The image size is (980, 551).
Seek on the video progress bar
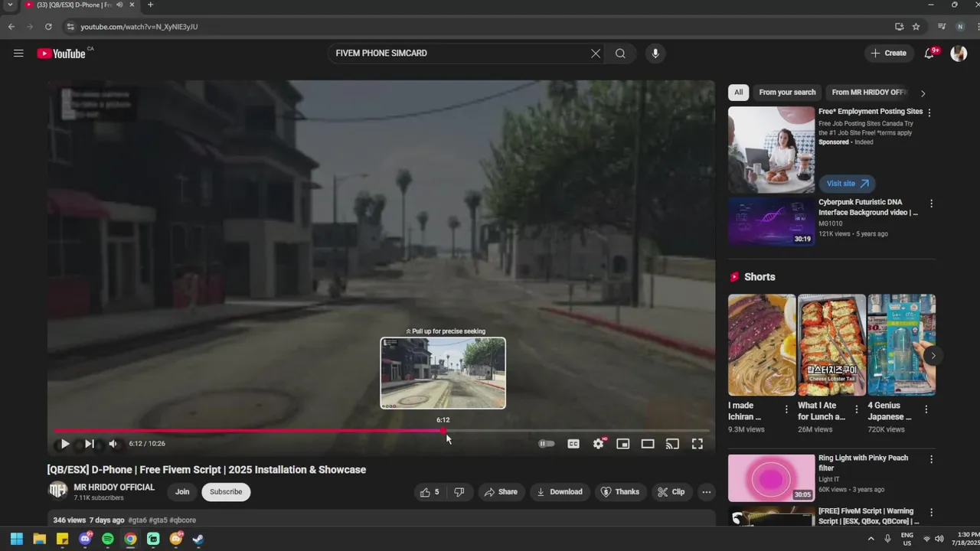(381, 431)
